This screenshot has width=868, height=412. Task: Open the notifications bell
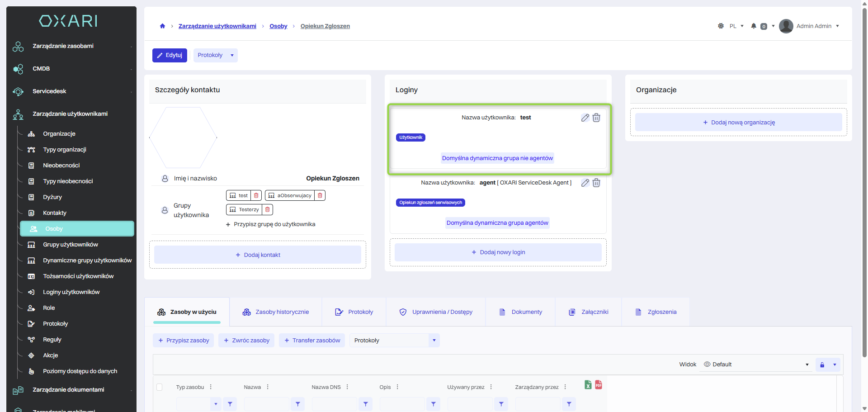click(754, 26)
